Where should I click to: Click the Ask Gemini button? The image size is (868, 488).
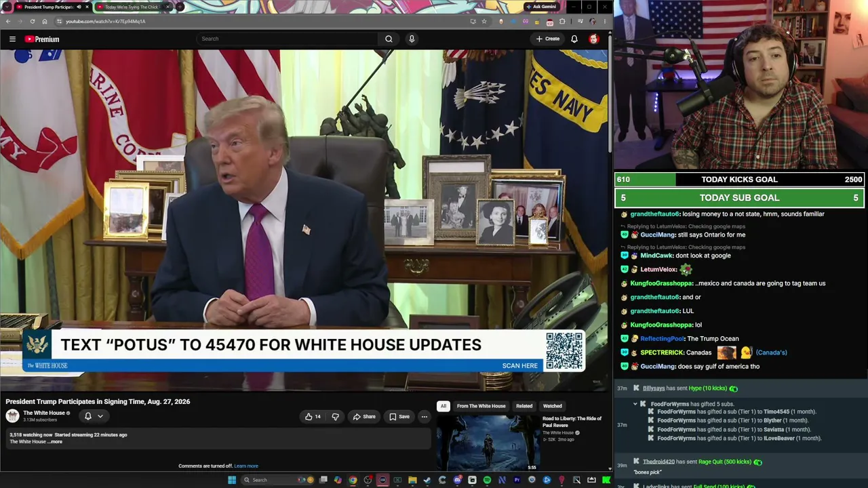[541, 7]
